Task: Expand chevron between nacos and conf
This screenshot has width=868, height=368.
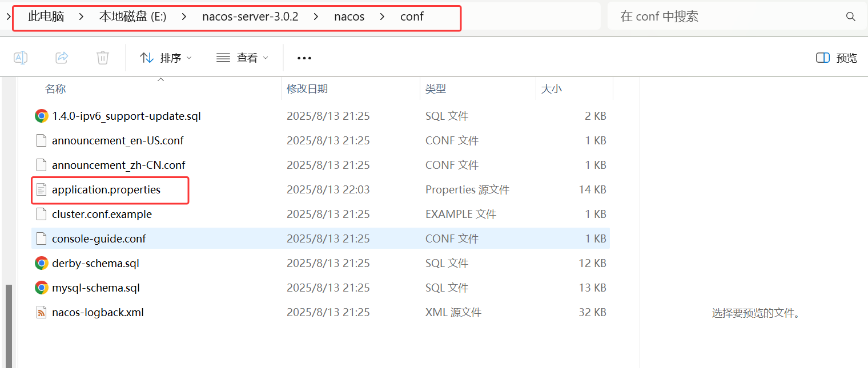Action: tap(382, 17)
